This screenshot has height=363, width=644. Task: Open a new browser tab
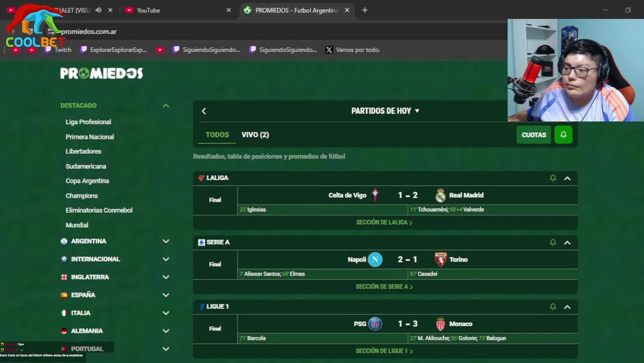tap(365, 10)
